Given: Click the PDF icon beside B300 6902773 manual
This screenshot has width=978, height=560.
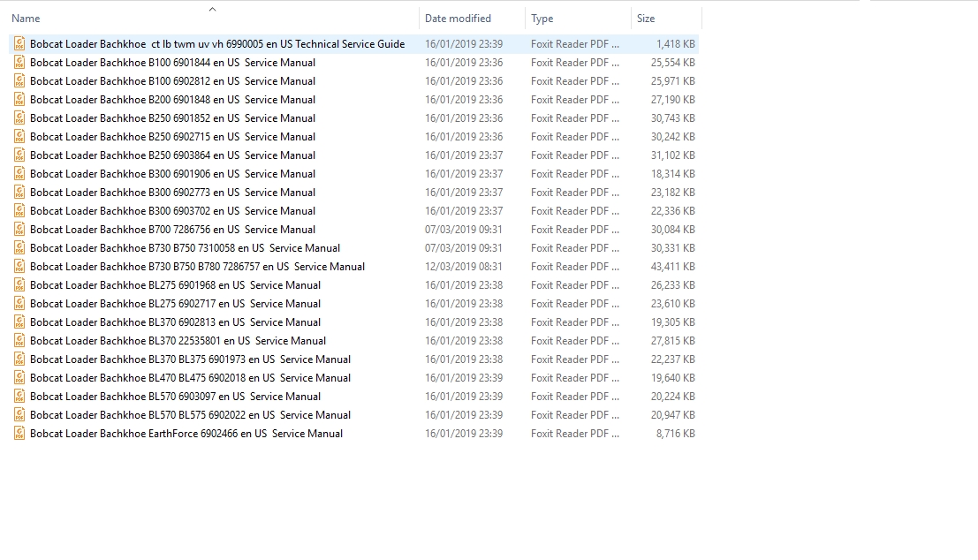Looking at the screenshot, I should click(x=19, y=192).
